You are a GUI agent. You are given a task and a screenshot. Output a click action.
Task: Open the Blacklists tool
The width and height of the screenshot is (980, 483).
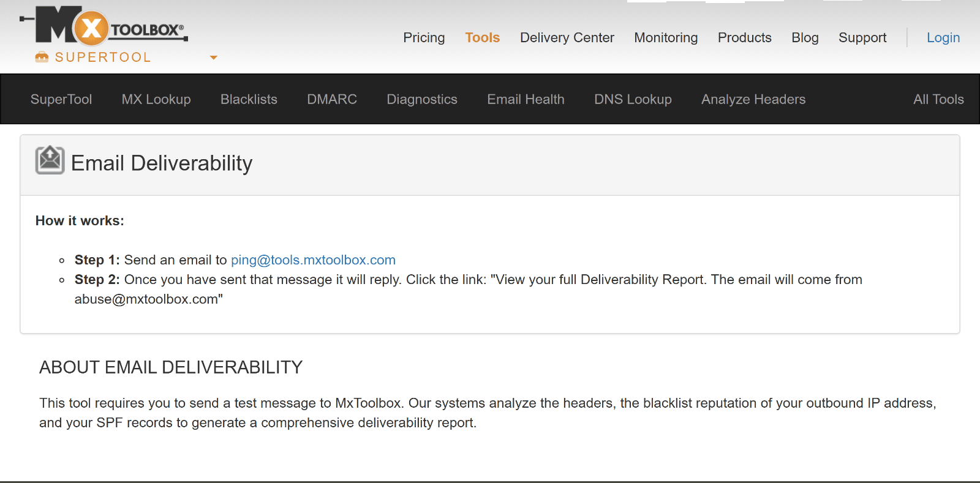pos(249,99)
